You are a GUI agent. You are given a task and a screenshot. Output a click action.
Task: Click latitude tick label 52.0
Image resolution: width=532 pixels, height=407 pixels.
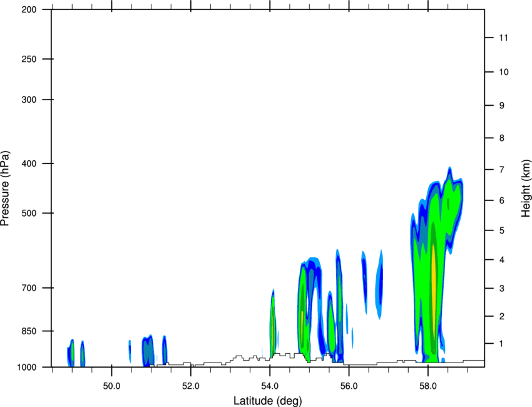tap(191, 386)
